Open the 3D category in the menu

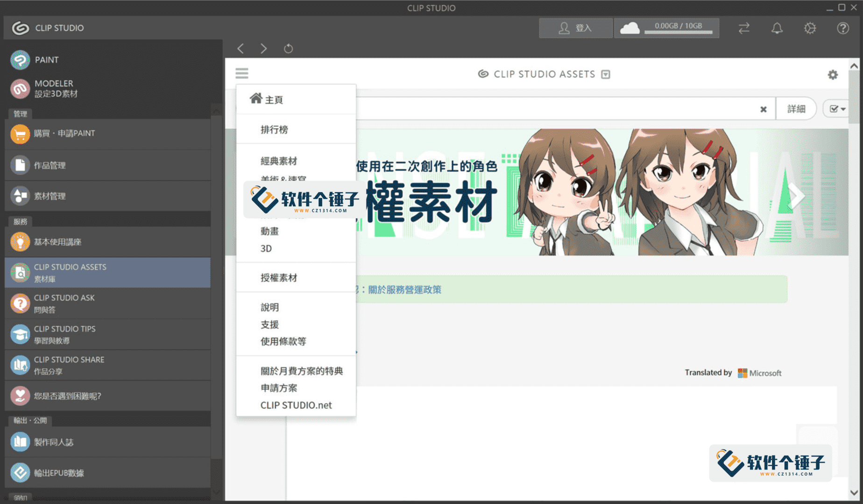(x=266, y=249)
